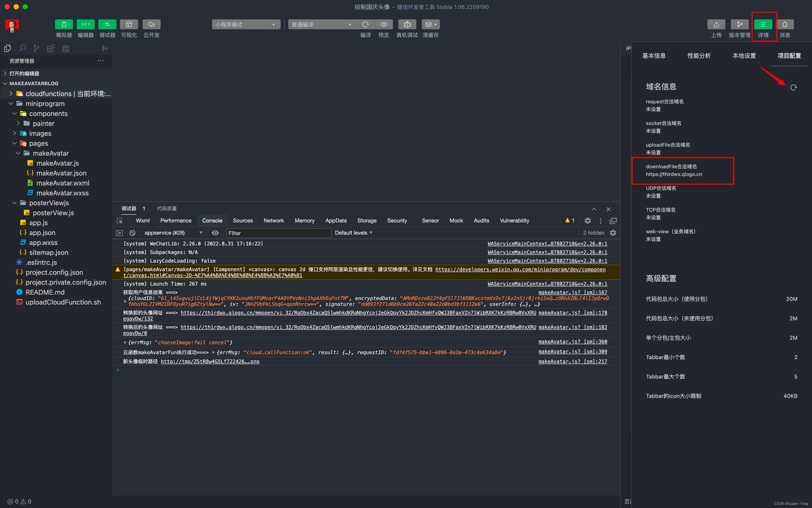This screenshot has width=812, height=508.
Task: Collapse debugger panel with the up chevron
Action: (x=594, y=209)
